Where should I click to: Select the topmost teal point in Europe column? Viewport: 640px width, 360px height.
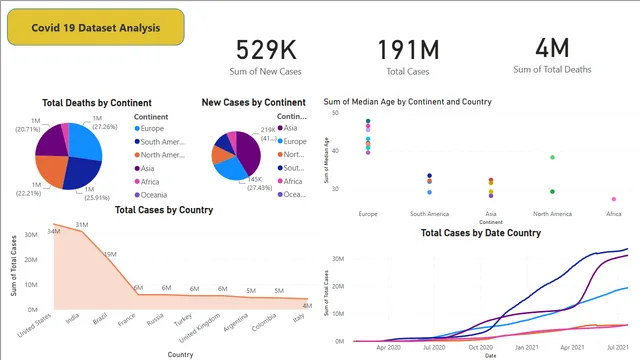pos(368,121)
